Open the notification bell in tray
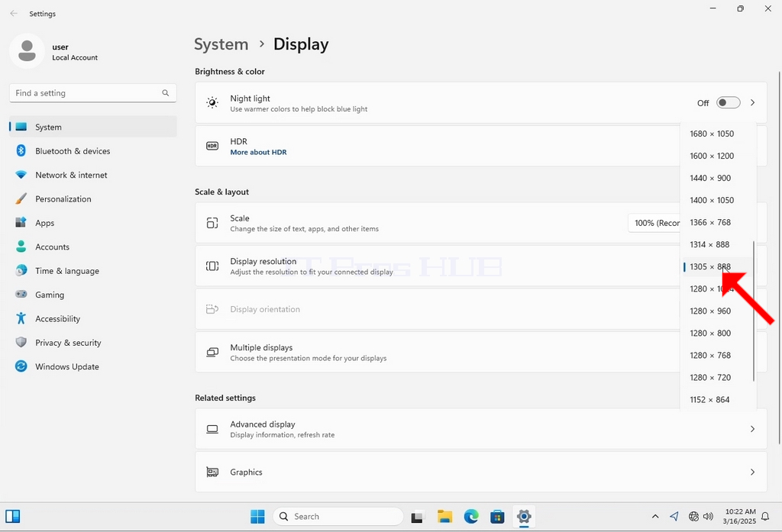The image size is (782, 532). pyautogui.click(x=765, y=517)
